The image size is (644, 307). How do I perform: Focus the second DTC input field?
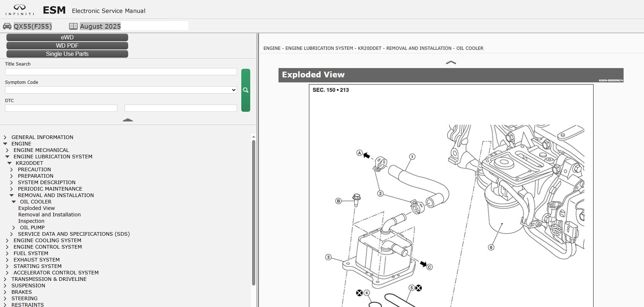coord(181,108)
